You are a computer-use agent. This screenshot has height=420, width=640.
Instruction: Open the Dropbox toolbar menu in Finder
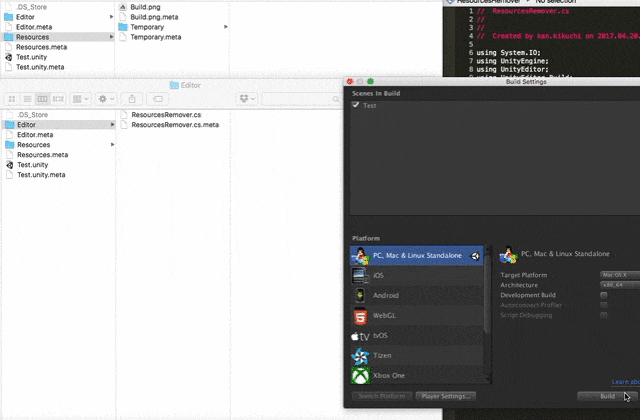point(247,99)
